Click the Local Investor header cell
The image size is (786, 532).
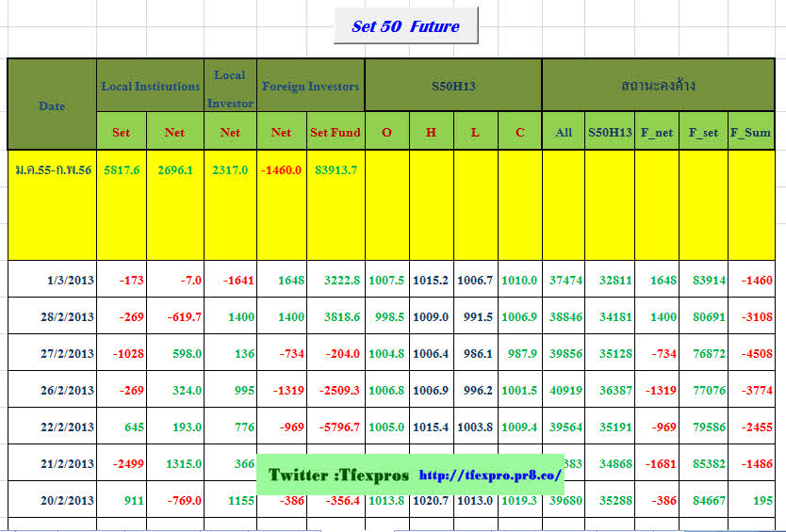click(x=230, y=87)
